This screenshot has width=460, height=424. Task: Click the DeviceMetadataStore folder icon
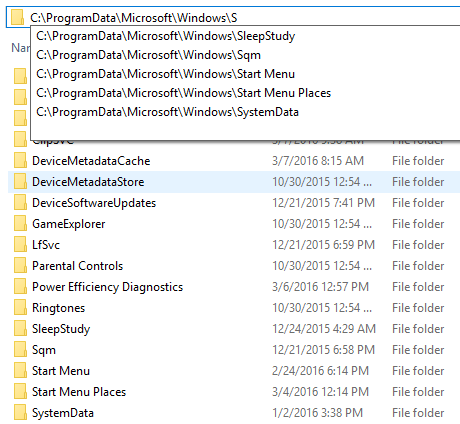[x=20, y=182]
